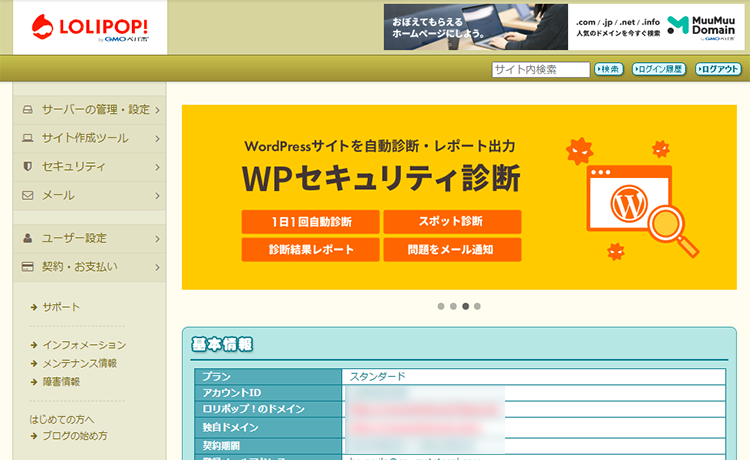Click the arrow icon next to インフォメーション

[34, 345]
